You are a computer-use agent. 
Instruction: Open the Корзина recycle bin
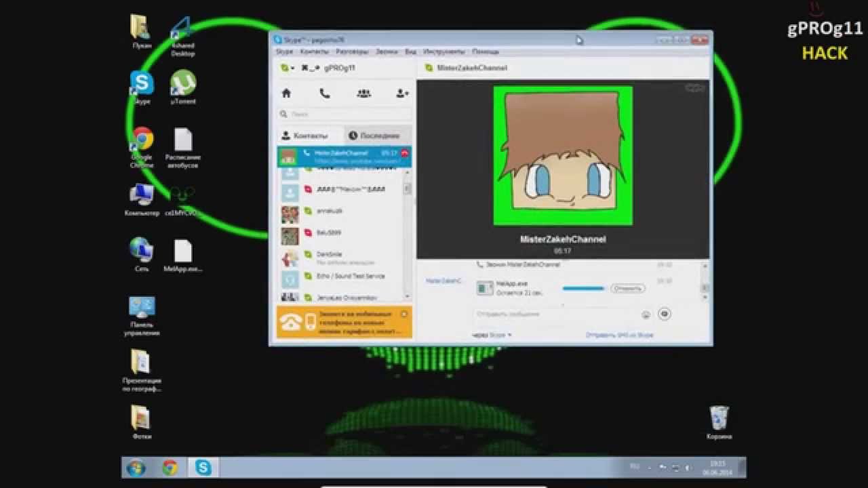[x=719, y=422]
